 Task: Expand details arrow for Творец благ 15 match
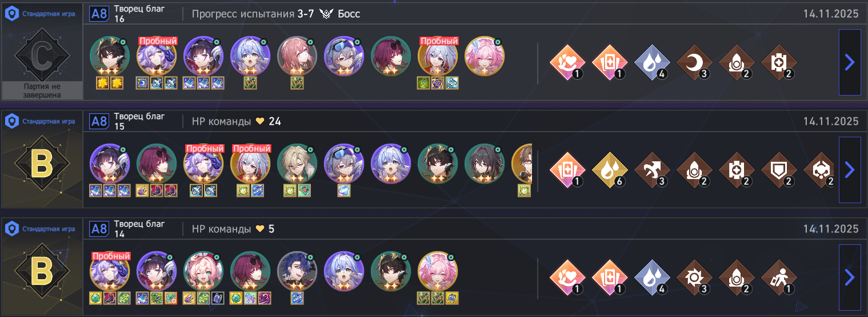tap(850, 169)
